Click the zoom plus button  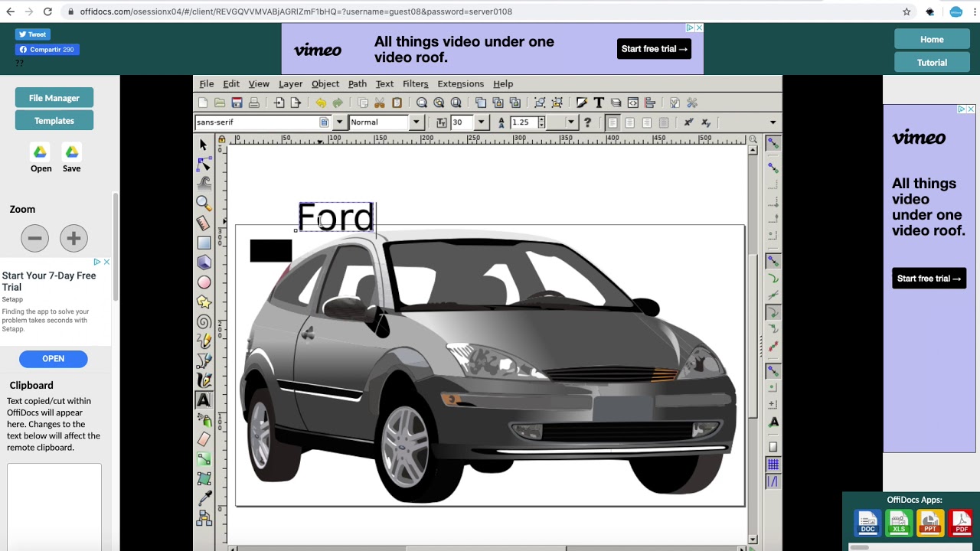coord(73,238)
